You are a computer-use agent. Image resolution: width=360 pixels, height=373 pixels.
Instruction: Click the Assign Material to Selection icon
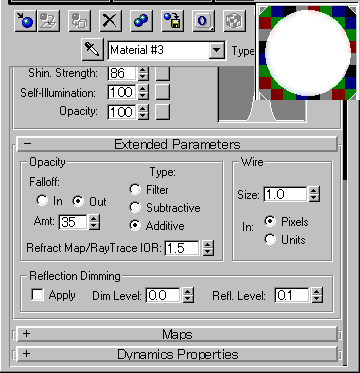pos(79,22)
